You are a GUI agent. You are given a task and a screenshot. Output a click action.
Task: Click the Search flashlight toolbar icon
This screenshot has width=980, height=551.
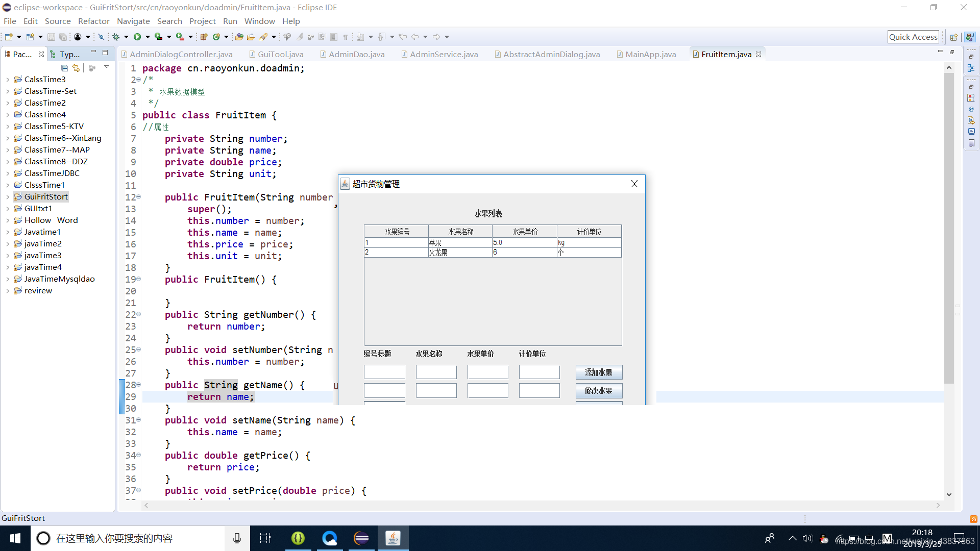[x=264, y=37]
